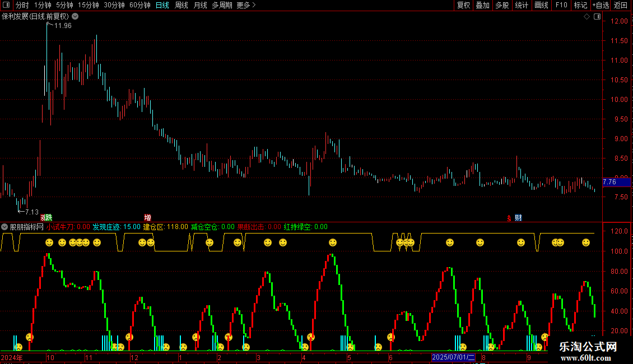Click the red 增 event marker

pos(148,217)
